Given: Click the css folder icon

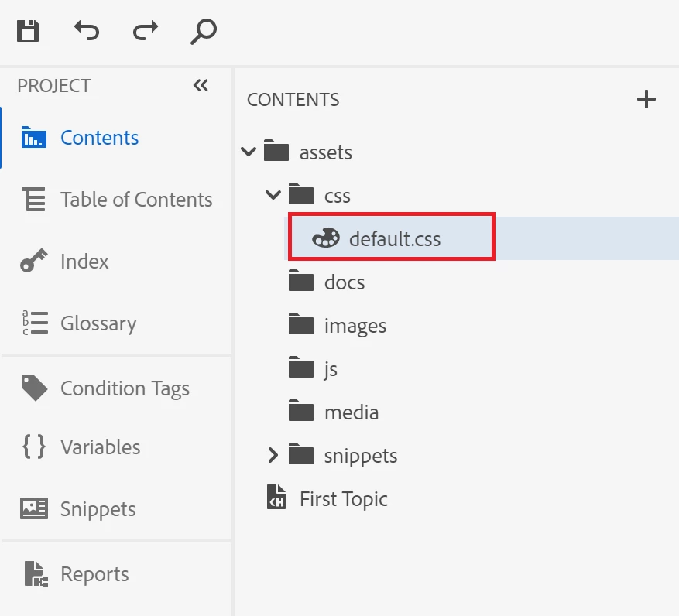Looking at the screenshot, I should pyautogui.click(x=301, y=193).
